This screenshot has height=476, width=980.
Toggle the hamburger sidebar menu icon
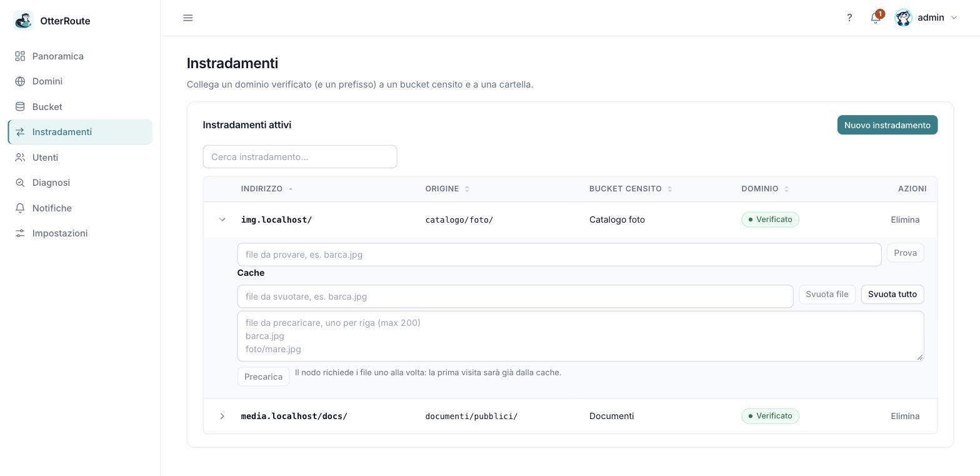(x=188, y=18)
